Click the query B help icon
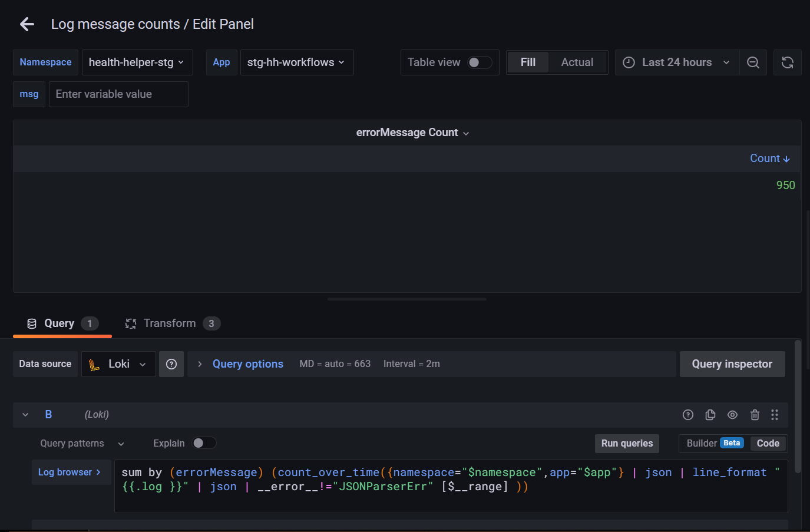 (687, 415)
